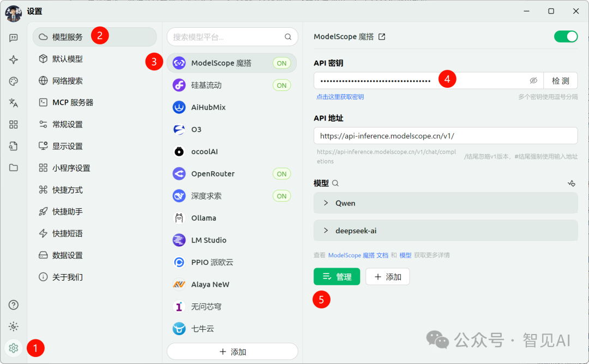The image size is (589, 364).
Task: Open 显示设置 settings section
Action: coord(94,146)
